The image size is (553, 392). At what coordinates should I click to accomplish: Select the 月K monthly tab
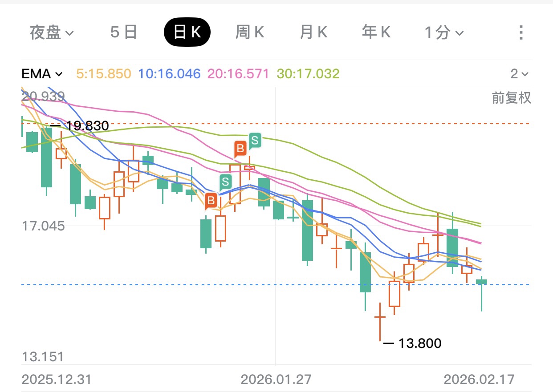click(313, 32)
